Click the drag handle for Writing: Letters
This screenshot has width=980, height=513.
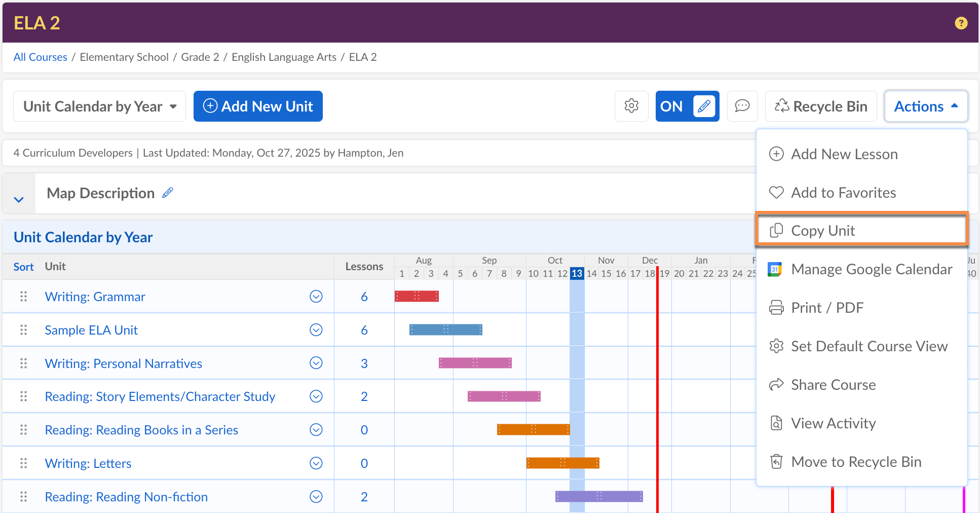(x=23, y=463)
